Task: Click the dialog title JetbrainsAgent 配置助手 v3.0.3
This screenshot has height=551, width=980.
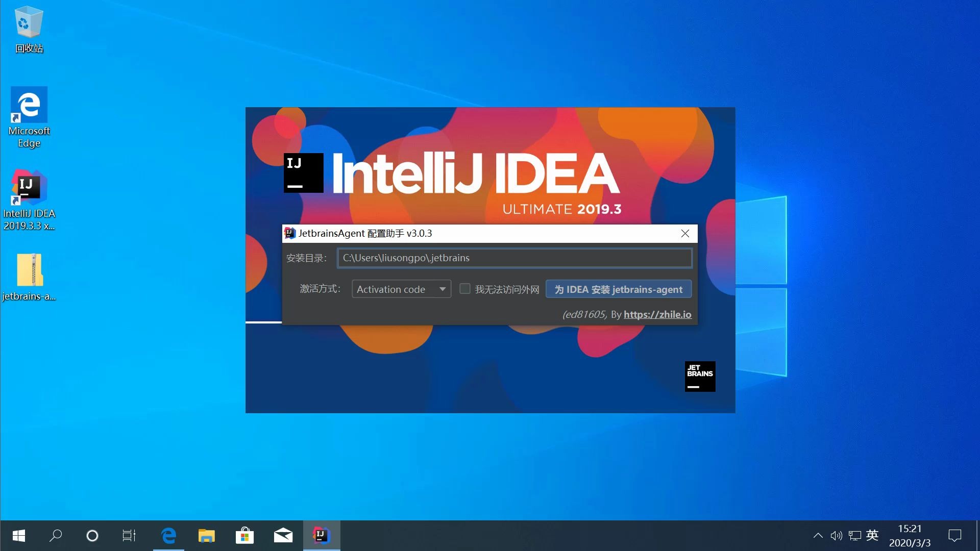Action: click(x=365, y=233)
